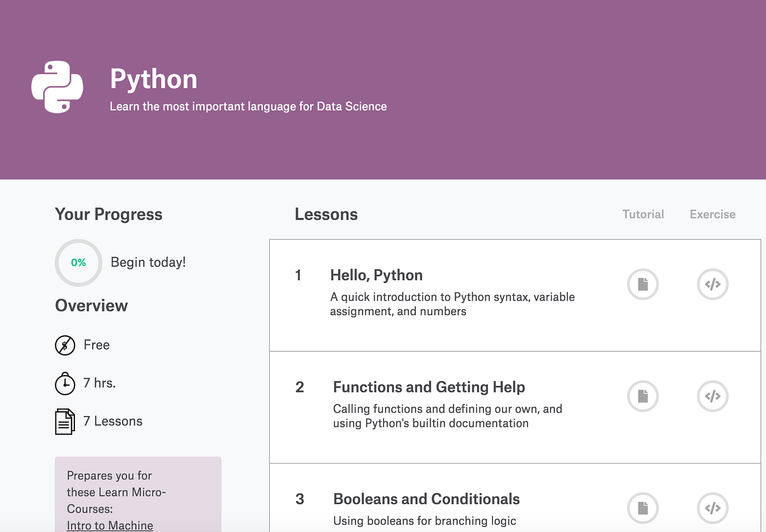The height and width of the screenshot is (532, 766).
Task: Select the Exercise column header
Action: (x=712, y=214)
